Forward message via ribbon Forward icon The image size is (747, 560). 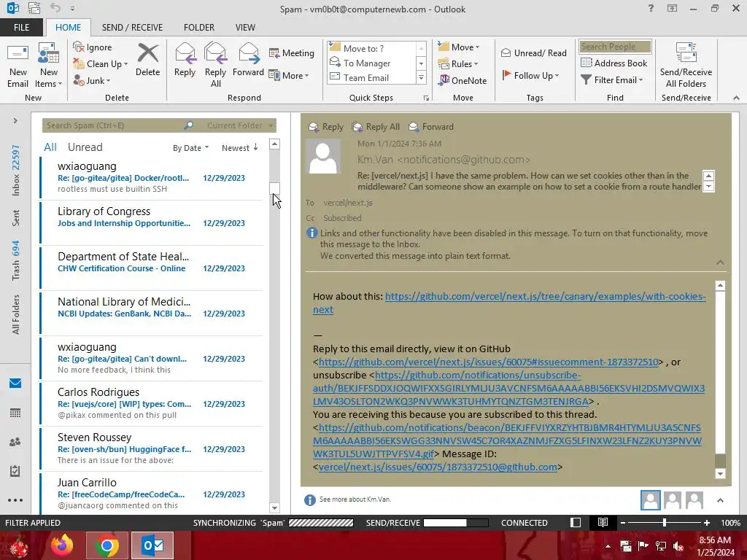click(x=248, y=60)
